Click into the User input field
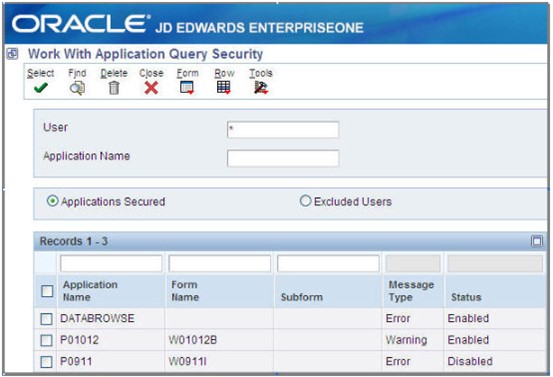 pos(283,129)
